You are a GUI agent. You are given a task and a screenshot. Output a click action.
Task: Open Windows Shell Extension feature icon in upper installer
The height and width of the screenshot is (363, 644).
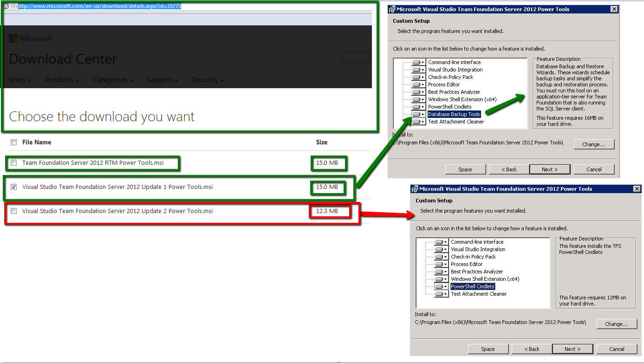click(x=419, y=99)
